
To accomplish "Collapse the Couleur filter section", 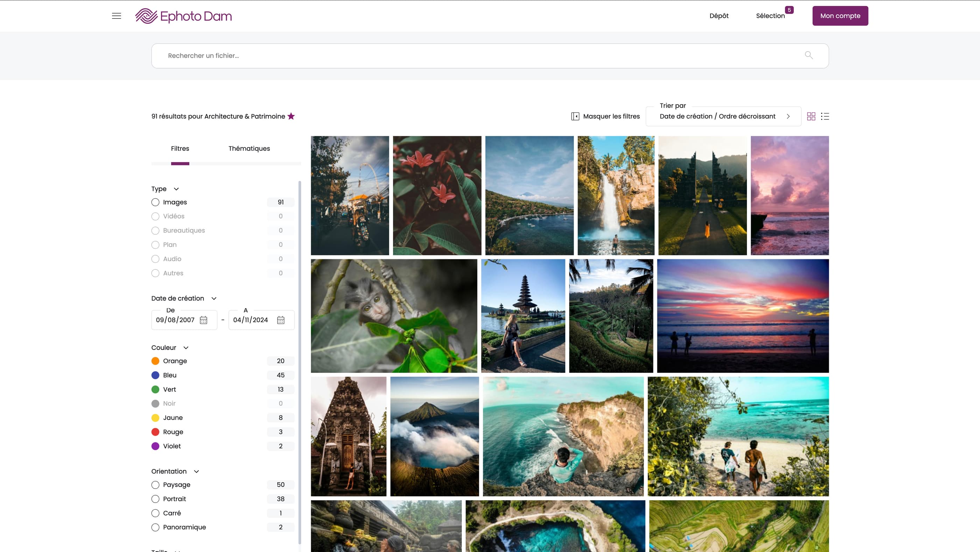I will 185,347.
